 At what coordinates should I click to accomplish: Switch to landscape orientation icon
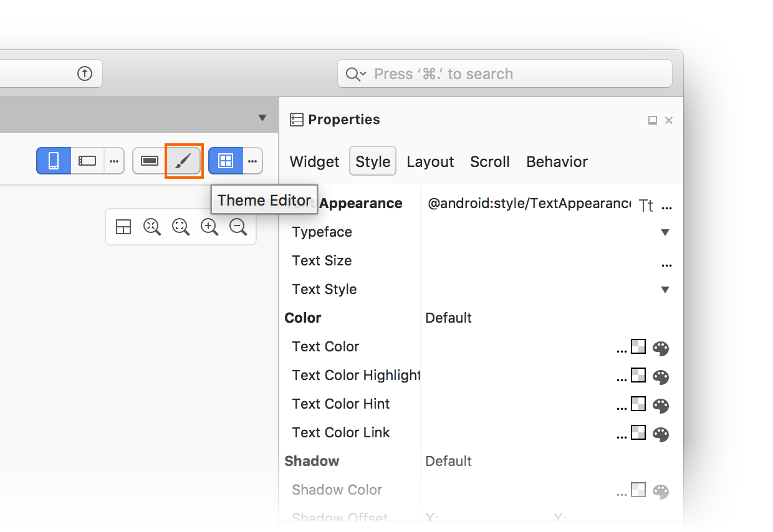[87, 161]
